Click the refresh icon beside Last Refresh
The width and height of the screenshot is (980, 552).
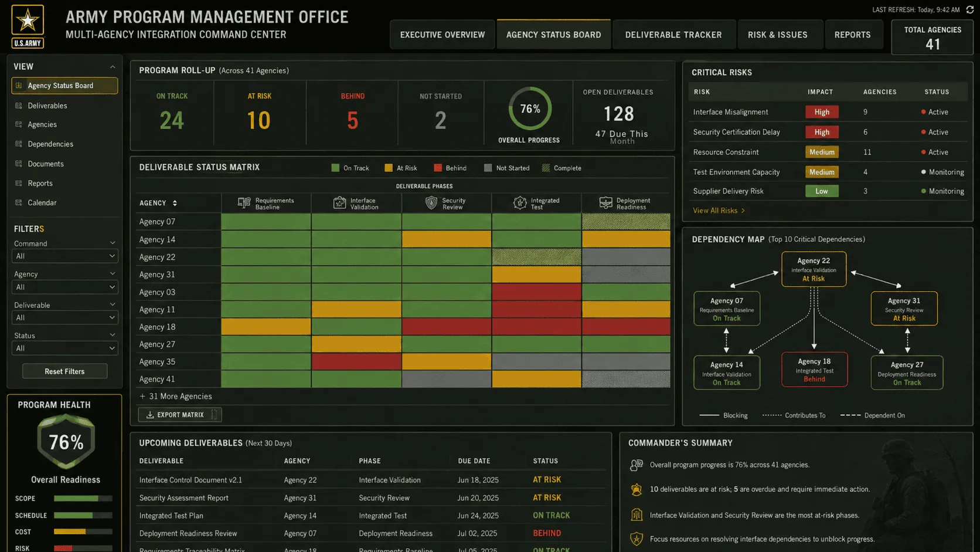970,9
